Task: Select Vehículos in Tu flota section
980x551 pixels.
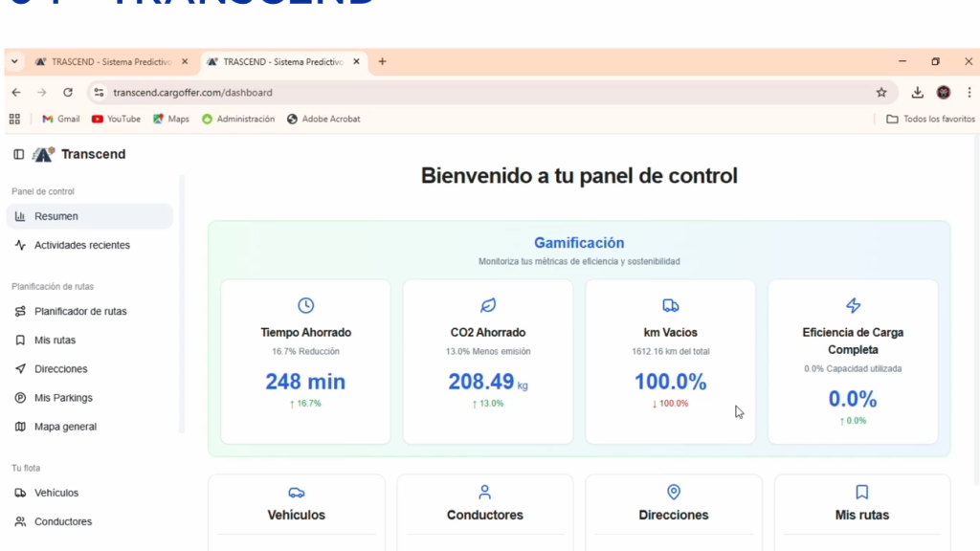Action: click(x=56, y=494)
